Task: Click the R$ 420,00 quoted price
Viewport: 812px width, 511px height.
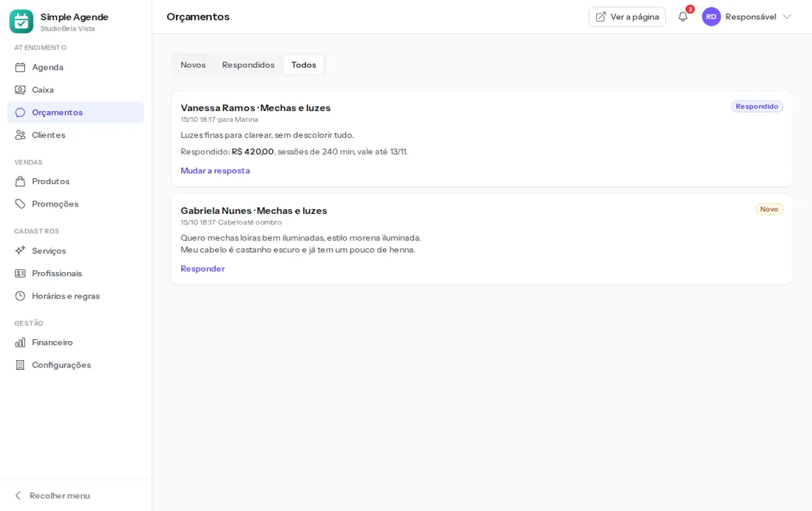Action: pyautogui.click(x=253, y=152)
